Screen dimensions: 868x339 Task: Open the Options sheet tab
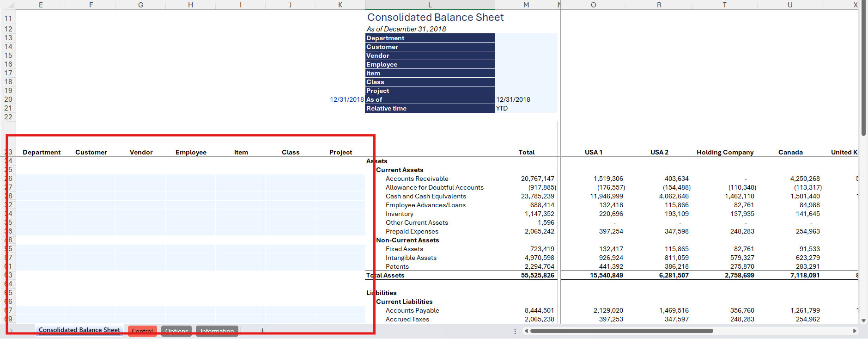[176, 331]
